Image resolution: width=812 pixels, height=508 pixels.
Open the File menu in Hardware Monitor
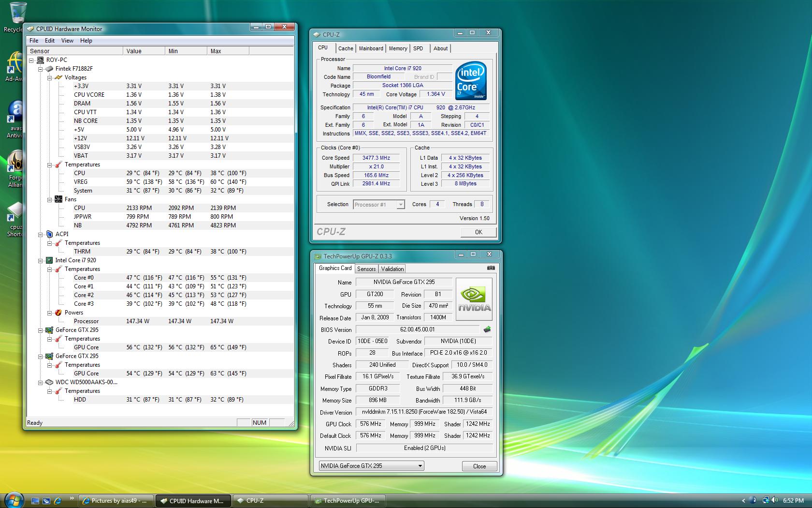pos(34,41)
